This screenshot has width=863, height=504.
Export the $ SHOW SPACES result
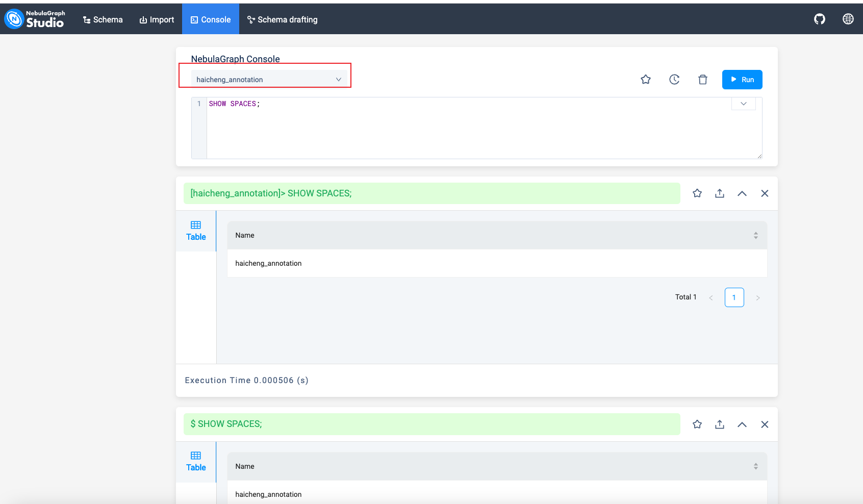[x=720, y=424]
